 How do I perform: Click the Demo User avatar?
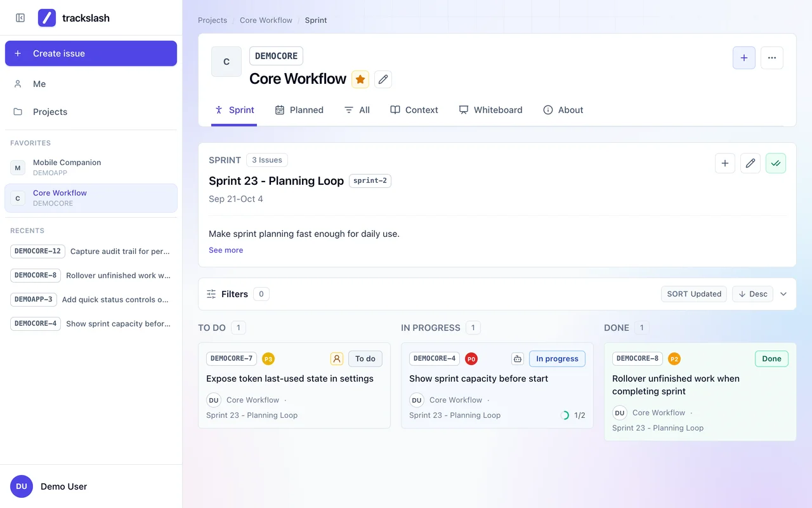pos(22,486)
